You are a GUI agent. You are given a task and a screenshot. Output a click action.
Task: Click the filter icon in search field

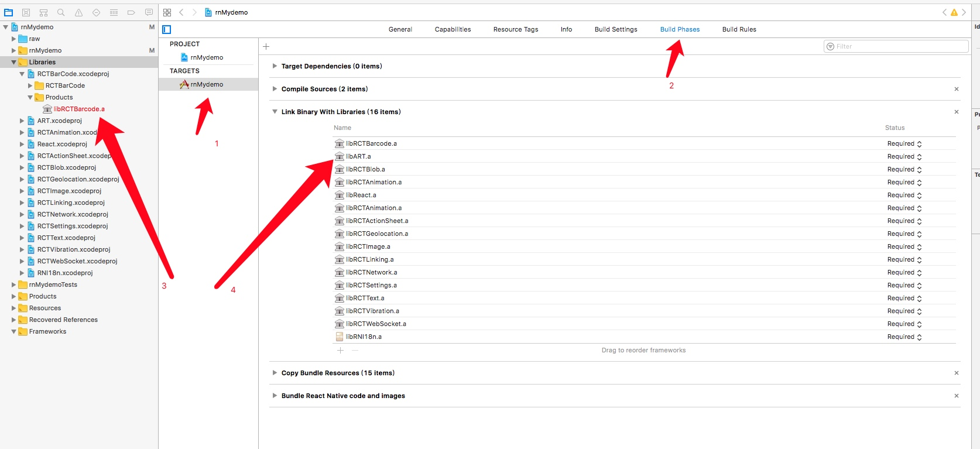[x=830, y=46]
